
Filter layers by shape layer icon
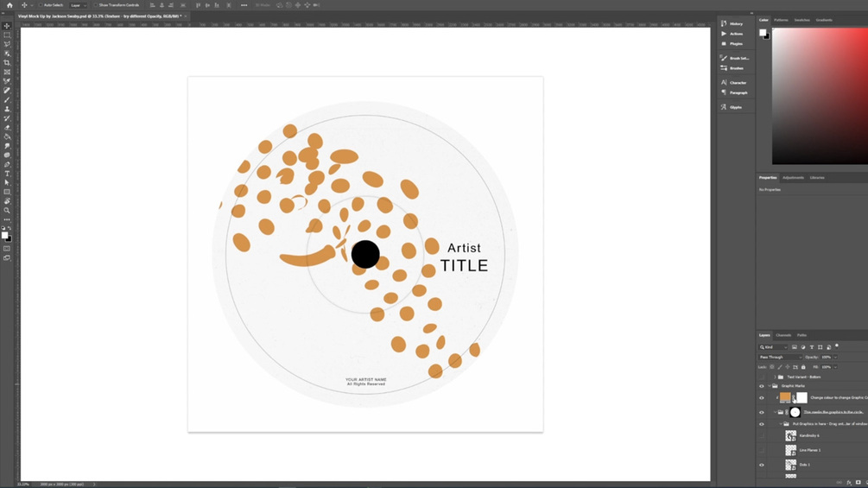click(820, 347)
